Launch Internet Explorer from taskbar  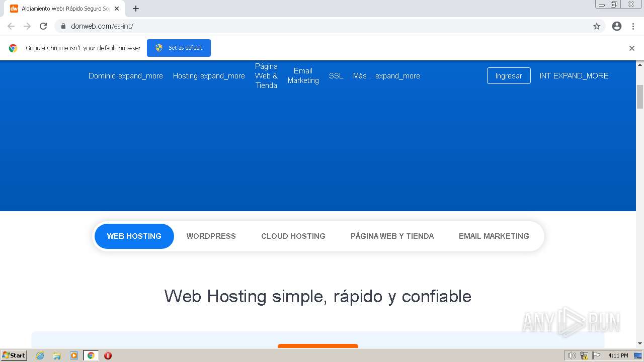click(x=40, y=355)
